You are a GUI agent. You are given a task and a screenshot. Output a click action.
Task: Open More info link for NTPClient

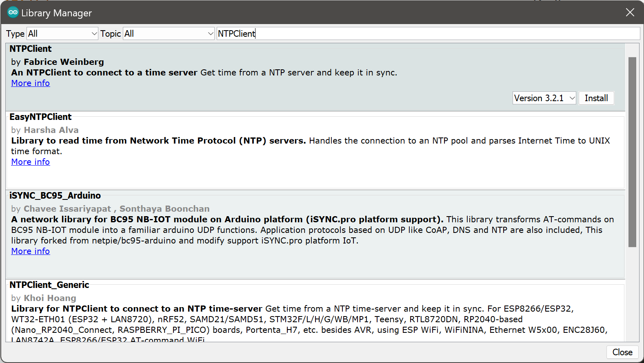[31, 83]
